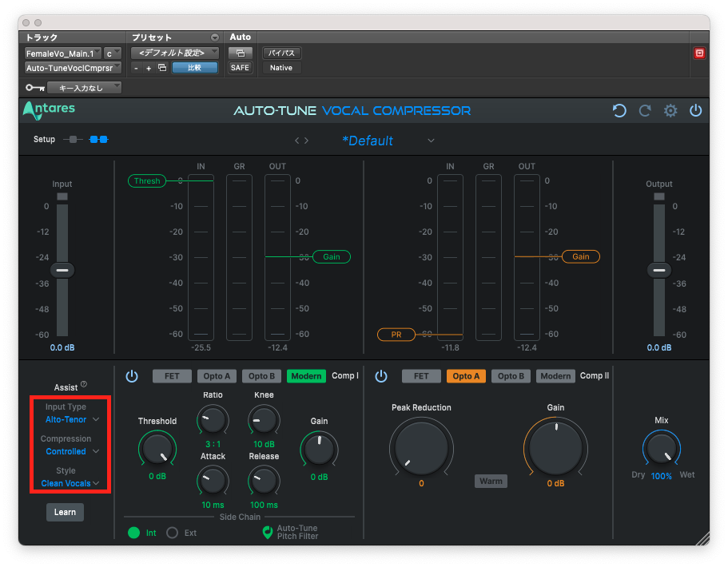
Task: Toggle the Warm button
Action: (491, 482)
